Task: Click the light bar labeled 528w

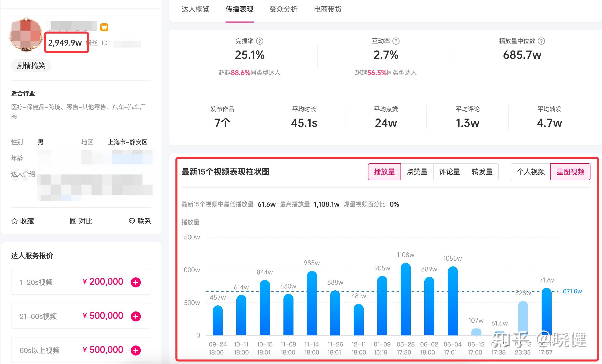Action: click(523, 318)
